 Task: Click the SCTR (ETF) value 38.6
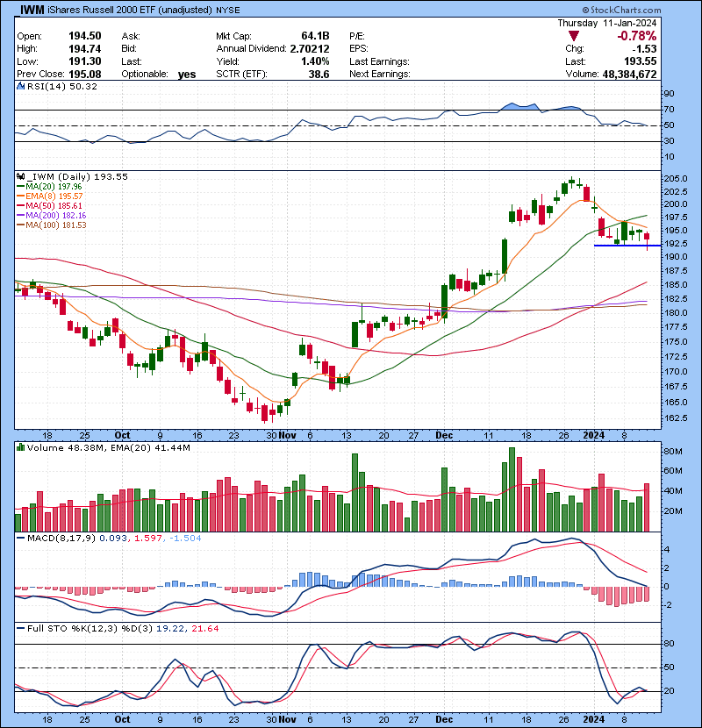[319, 75]
